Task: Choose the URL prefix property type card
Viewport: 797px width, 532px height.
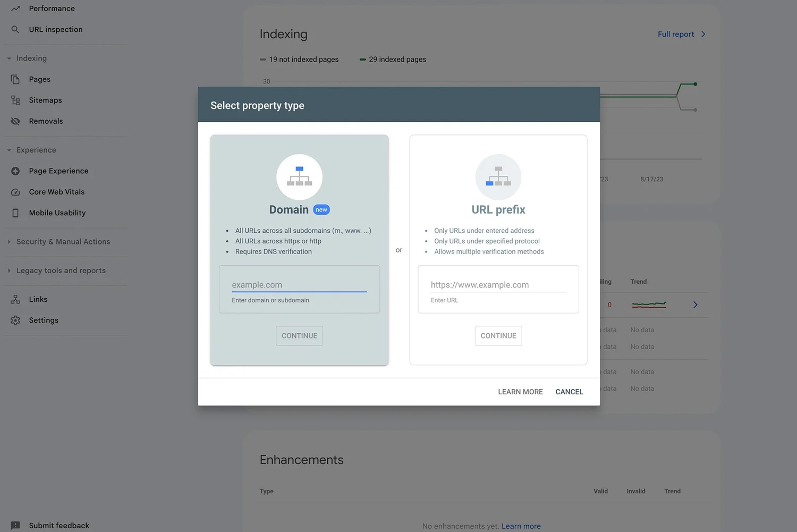Action: (x=498, y=210)
